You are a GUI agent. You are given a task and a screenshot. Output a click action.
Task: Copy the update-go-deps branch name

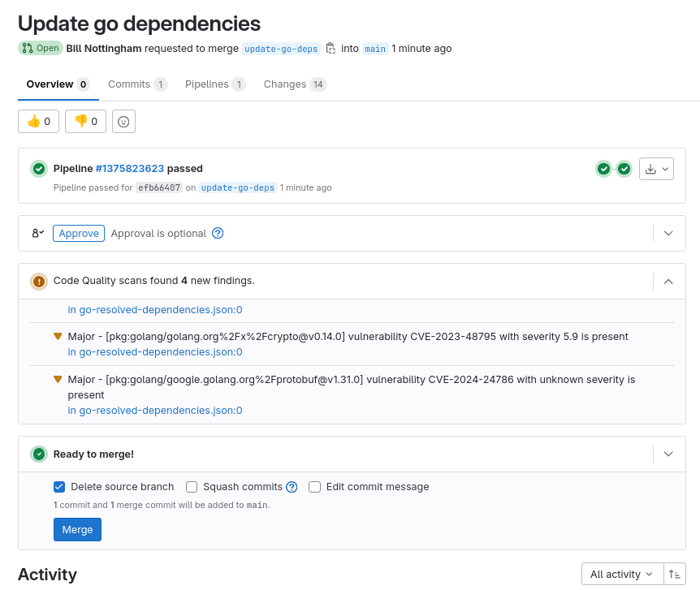point(331,48)
